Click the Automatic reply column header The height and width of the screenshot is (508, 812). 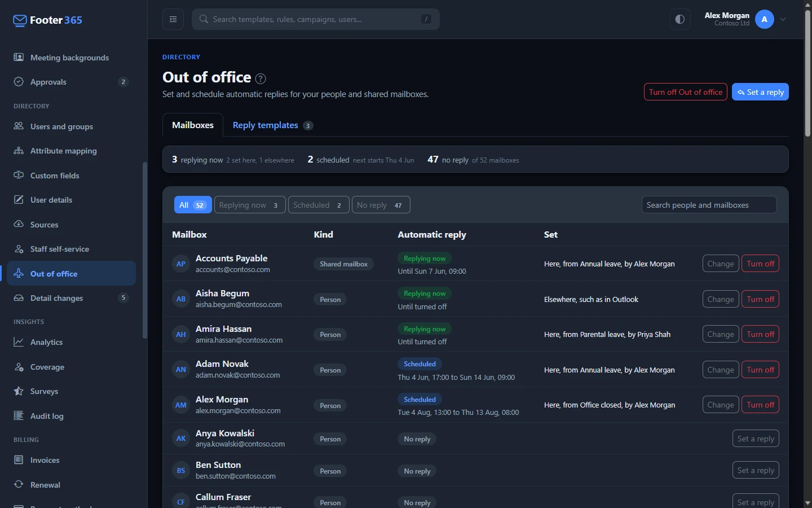pyautogui.click(x=432, y=234)
